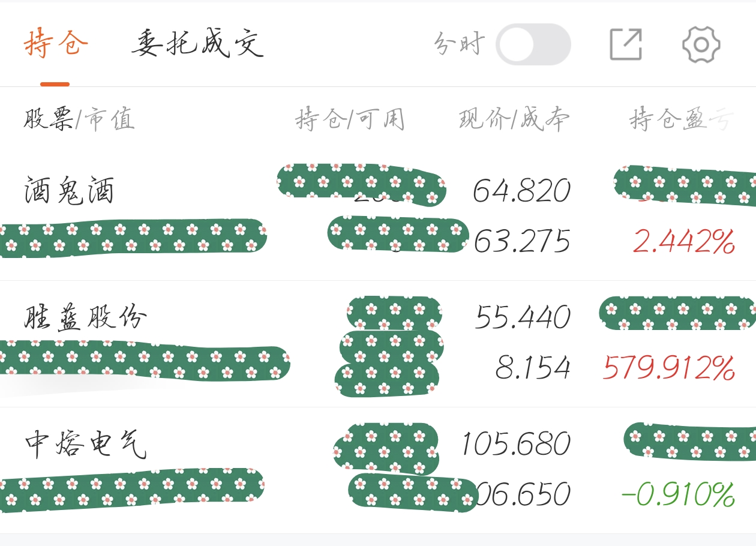This screenshot has height=546, width=756.
Task: Select the 胜蓝股份 current price 55.440
Action: point(522,317)
